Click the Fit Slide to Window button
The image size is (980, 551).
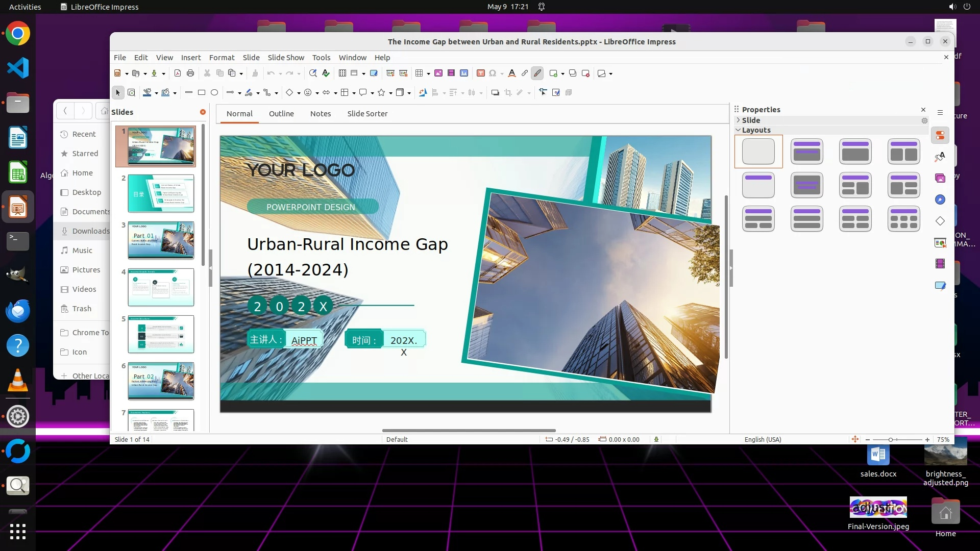855,439
